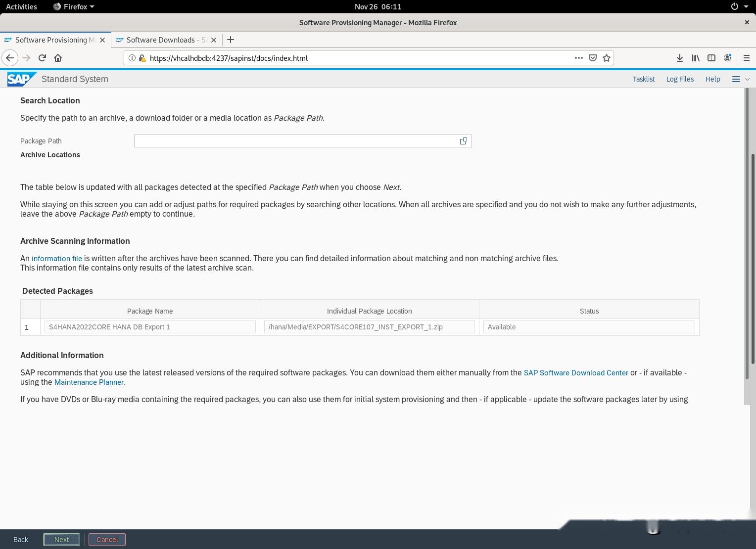The height and width of the screenshot is (549, 756).
Task: Open the Log Files page
Action: pyautogui.click(x=680, y=79)
